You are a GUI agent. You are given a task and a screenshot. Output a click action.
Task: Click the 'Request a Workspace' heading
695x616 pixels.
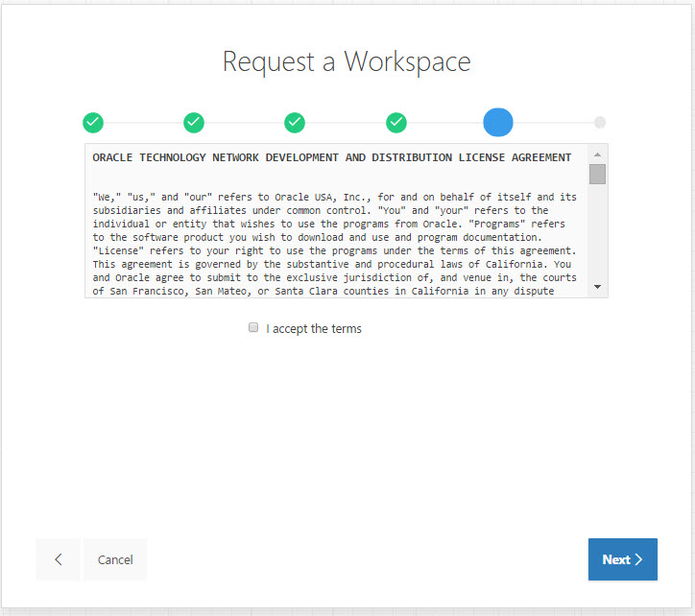pos(347,61)
